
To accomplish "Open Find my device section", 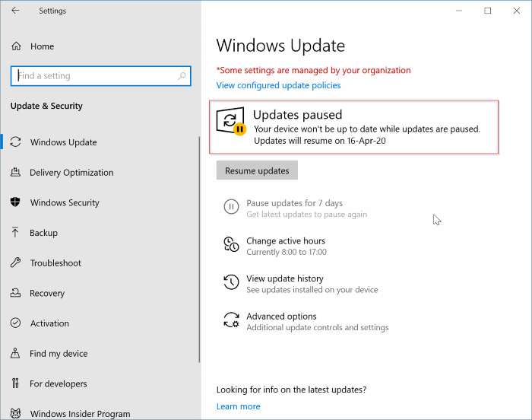I will 59,353.
